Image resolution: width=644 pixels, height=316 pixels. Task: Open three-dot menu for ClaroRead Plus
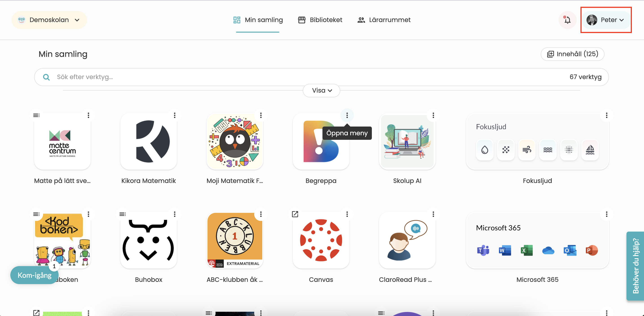(x=433, y=214)
